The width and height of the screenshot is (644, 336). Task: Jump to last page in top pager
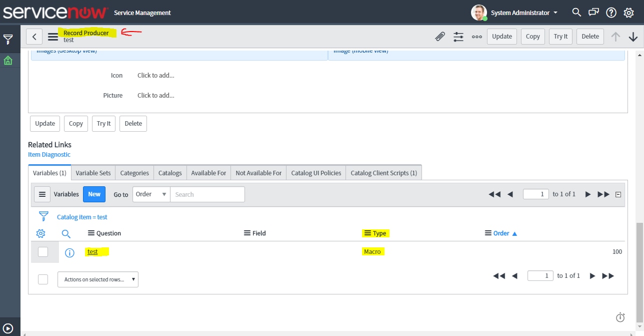(603, 194)
